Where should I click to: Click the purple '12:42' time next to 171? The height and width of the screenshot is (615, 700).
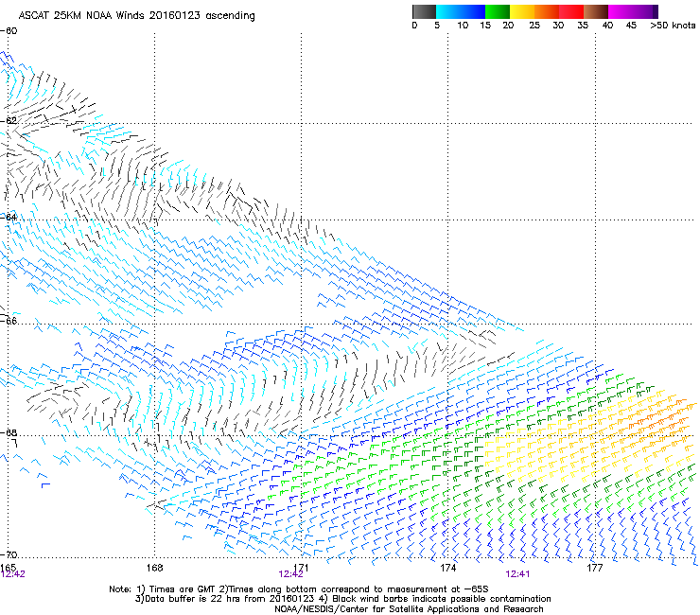coord(290,574)
